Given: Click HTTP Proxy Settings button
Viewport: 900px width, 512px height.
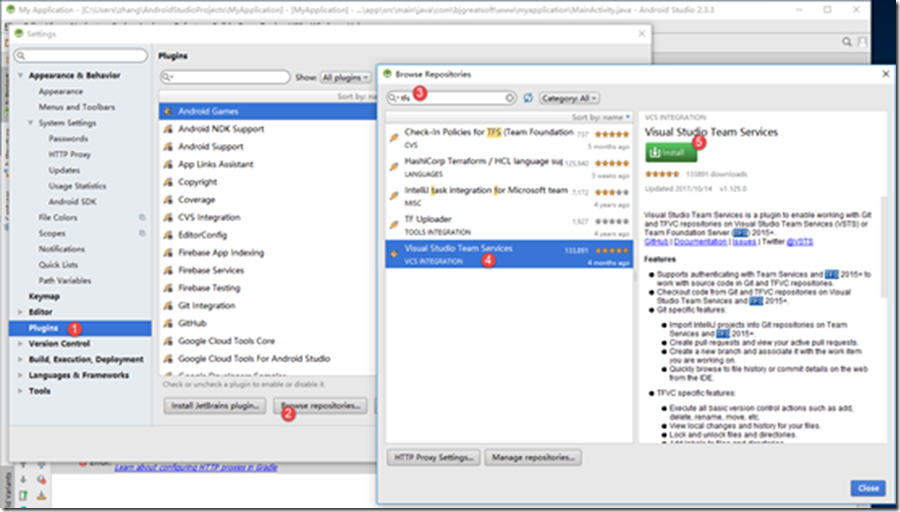Looking at the screenshot, I should (433, 457).
